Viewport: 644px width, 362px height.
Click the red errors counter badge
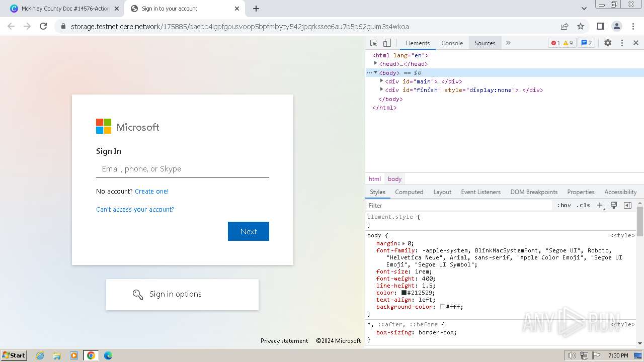[556, 43]
